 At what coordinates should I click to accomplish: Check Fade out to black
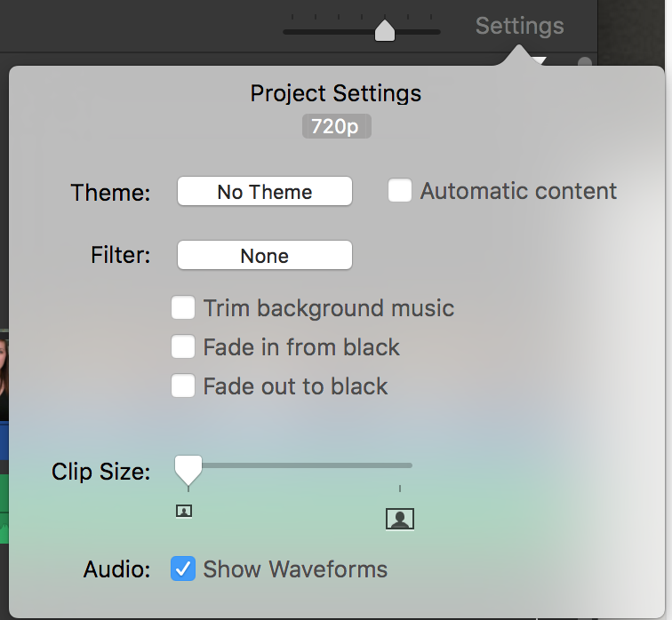click(x=183, y=386)
